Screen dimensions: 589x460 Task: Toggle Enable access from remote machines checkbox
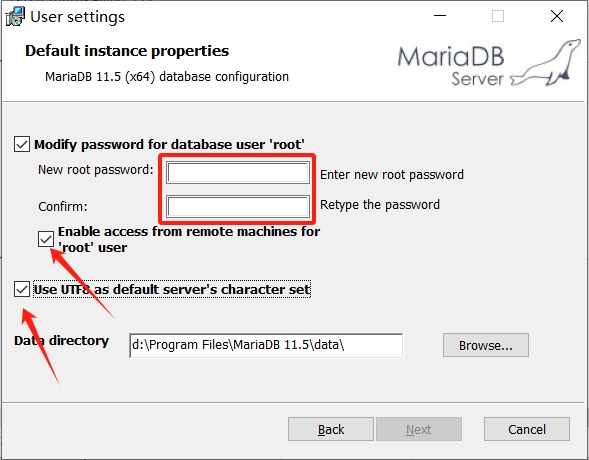point(46,239)
